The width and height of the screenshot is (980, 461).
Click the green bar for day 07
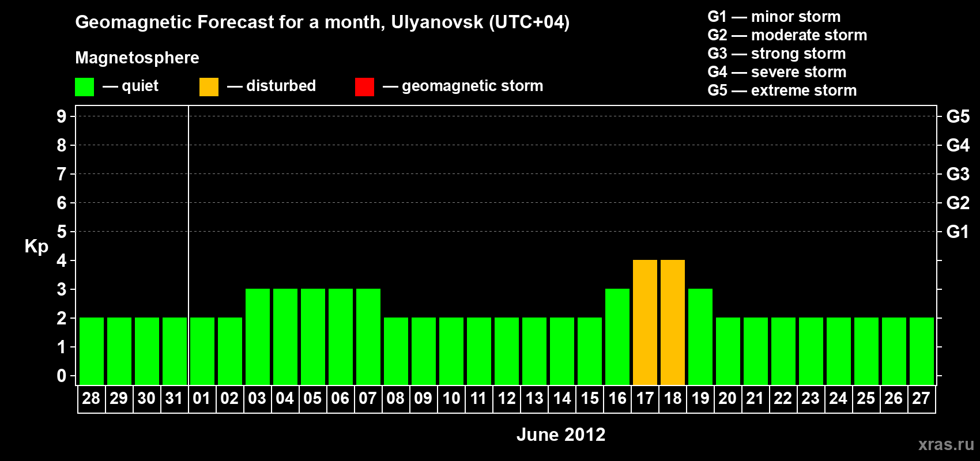click(368, 337)
